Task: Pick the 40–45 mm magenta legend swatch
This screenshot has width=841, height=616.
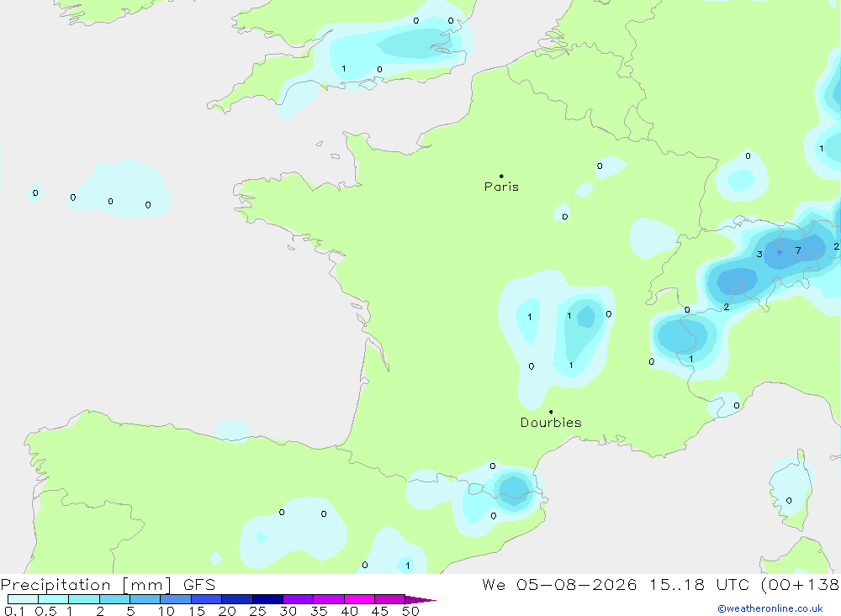Action: [359, 599]
